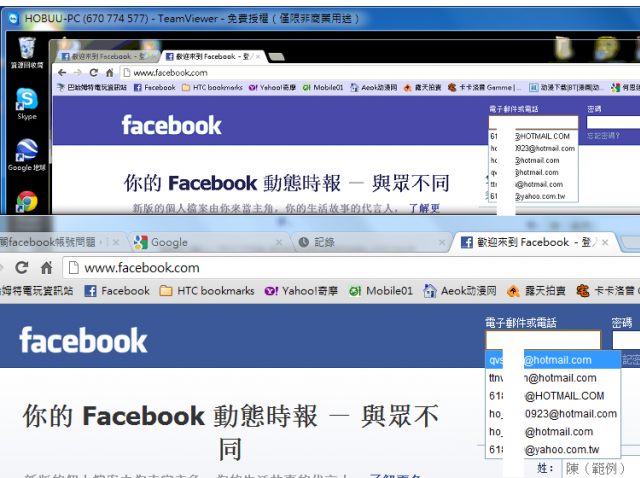Open 卡卡洛普 bookmark in lower Chrome window
The height and width of the screenshot is (478, 640).
pyautogui.click(x=606, y=291)
